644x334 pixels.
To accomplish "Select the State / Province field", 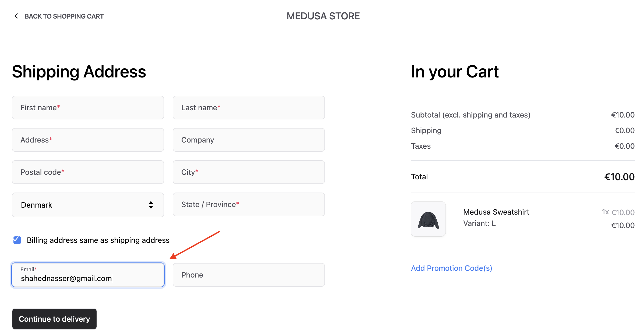I will pos(248,204).
